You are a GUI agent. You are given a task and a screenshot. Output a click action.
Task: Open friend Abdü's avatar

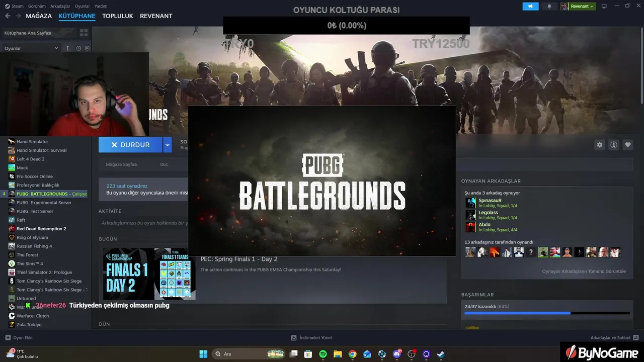coord(470,227)
